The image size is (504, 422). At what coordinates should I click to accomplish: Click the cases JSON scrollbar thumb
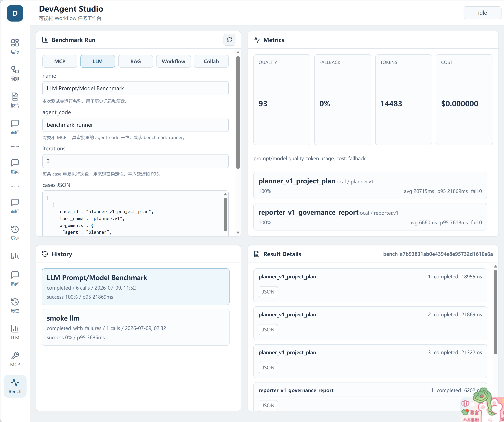click(225, 215)
